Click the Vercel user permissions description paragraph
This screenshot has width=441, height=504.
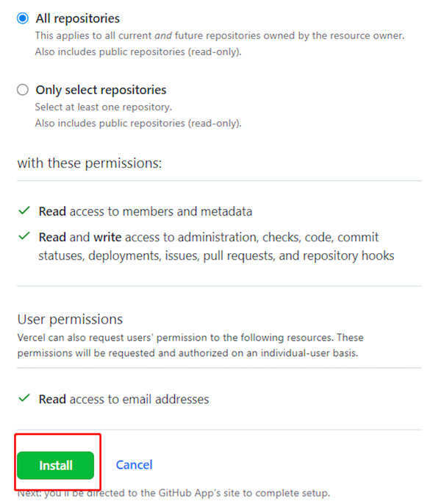coord(190,345)
